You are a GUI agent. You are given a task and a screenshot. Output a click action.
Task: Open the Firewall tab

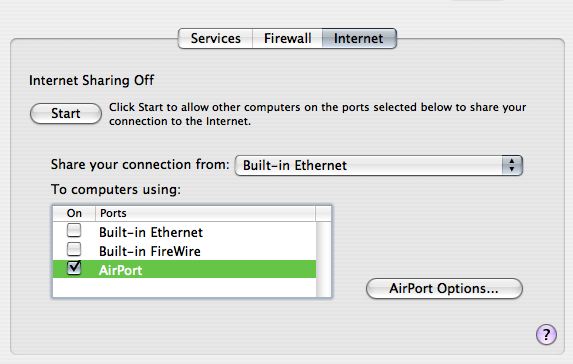tap(288, 38)
